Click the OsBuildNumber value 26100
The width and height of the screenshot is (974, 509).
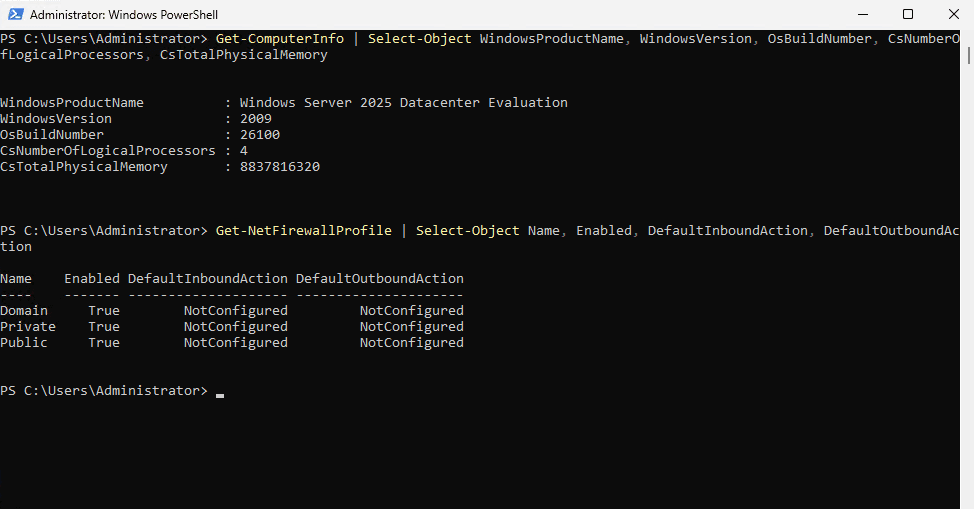[260, 135]
